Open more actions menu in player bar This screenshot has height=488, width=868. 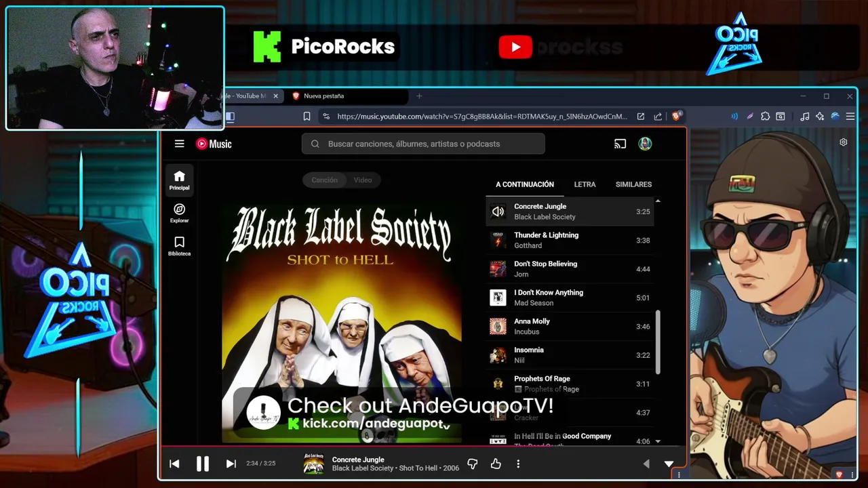[518, 464]
